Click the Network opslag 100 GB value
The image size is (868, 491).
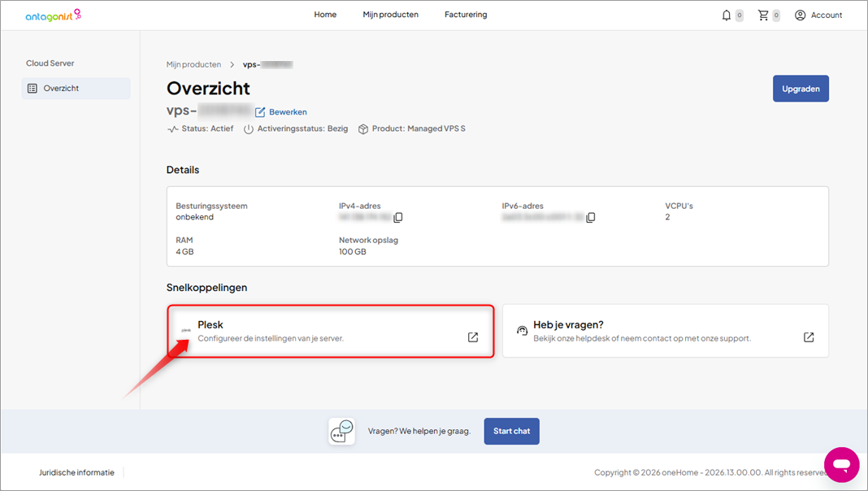coord(353,252)
